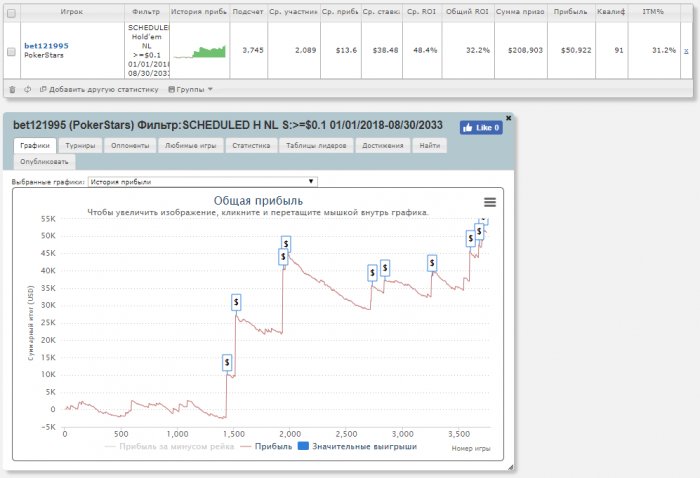
Task: Open the Выбранные графики dropdown
Action: coord(202,182)
